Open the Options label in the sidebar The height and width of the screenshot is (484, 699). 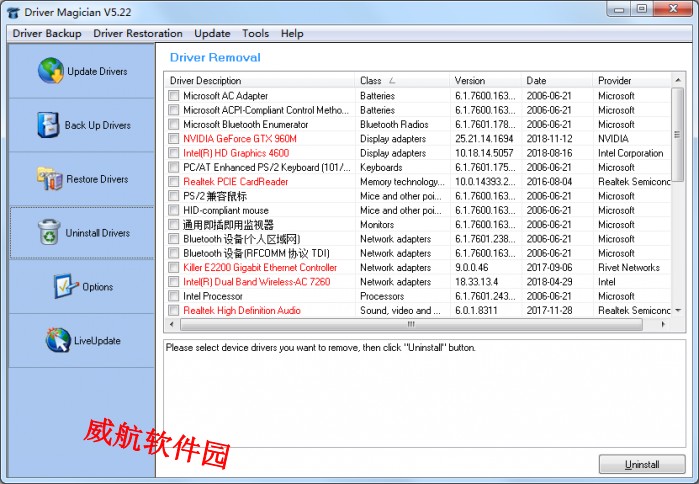(x=98, y=287)
